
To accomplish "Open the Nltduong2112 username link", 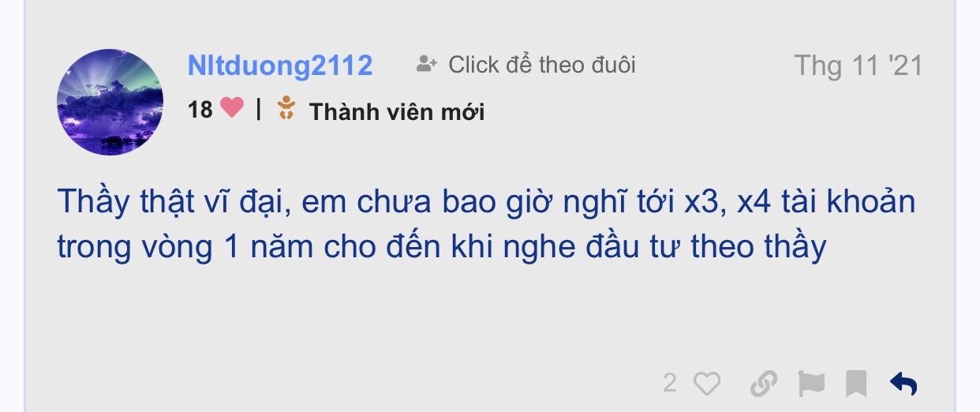I will (280, 66).
